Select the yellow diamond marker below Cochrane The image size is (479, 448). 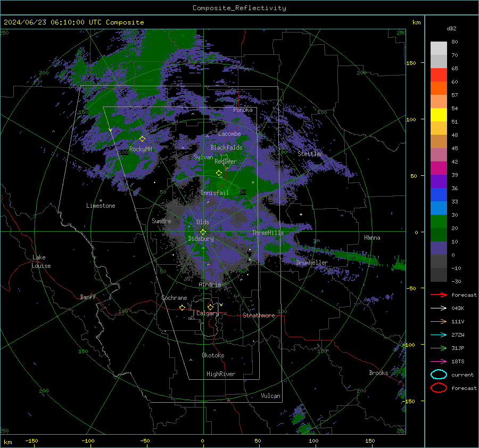pyautogui.click(x=183, y=307)
